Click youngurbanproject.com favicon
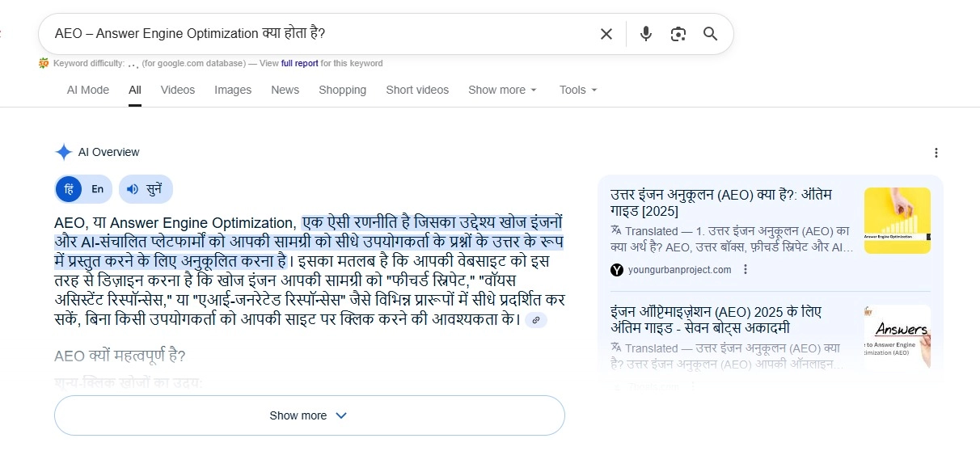The width and height of the screenshot is (980, 451). tap(617, 270)
